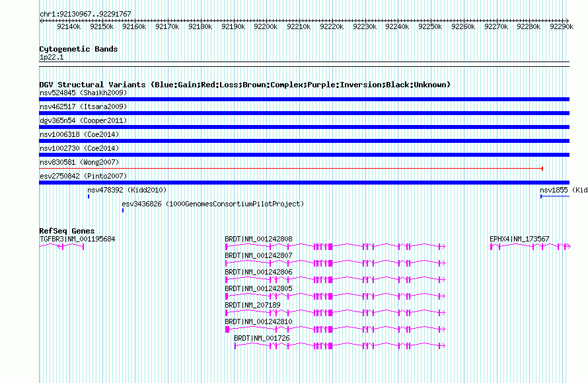Image resolution: width=588 pixels, height=383 pixels.
Task: Click the small blue nsv478392 marker
Action: coord(89,196)
